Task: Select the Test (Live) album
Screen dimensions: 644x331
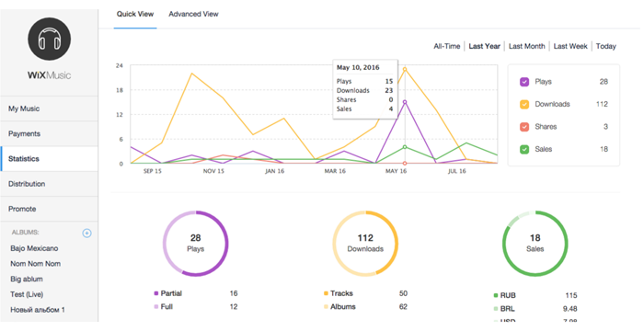Action: click(27, 294)
